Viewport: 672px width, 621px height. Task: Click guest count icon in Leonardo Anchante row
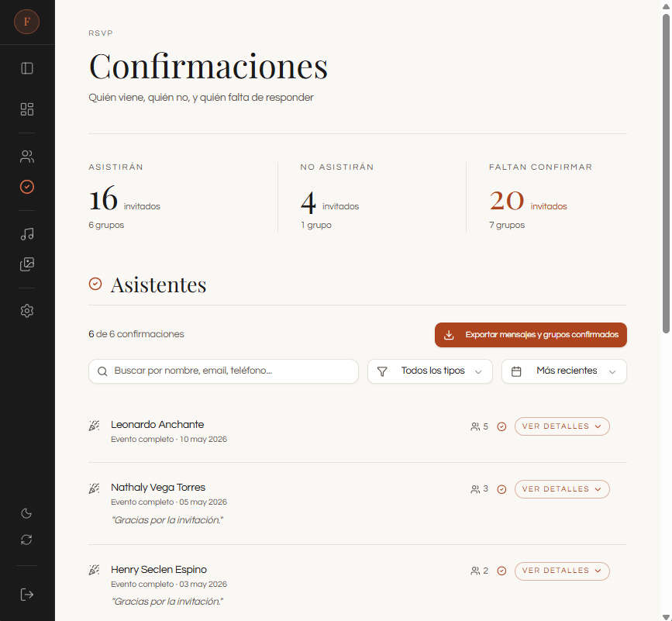coord(475,426)
